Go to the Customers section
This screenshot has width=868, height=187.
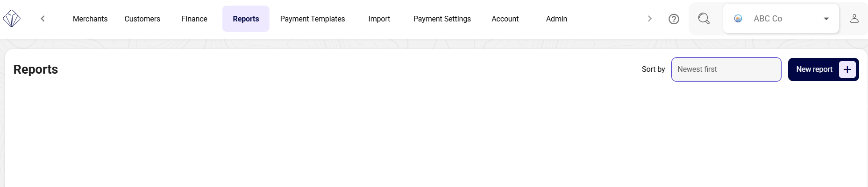tap(142, 19)
